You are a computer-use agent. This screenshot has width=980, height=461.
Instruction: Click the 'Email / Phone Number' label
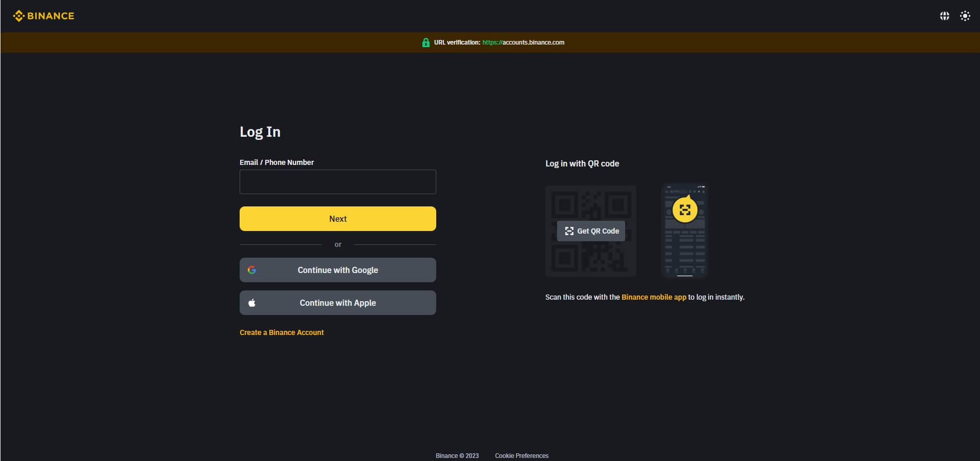(276, 162)
